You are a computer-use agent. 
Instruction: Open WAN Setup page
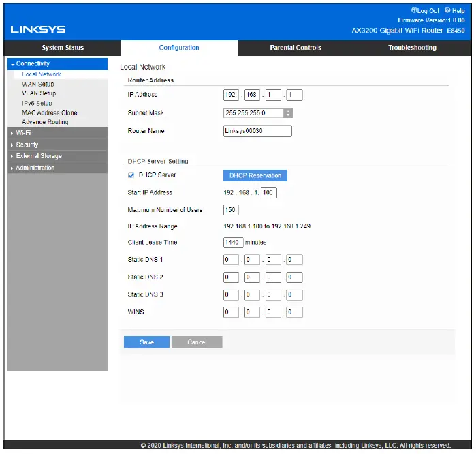[38, 84]
